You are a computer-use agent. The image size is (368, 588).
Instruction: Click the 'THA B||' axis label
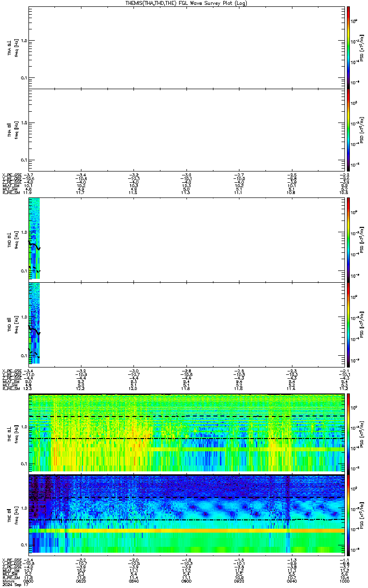pyautogui.click(x=10, y=129)
